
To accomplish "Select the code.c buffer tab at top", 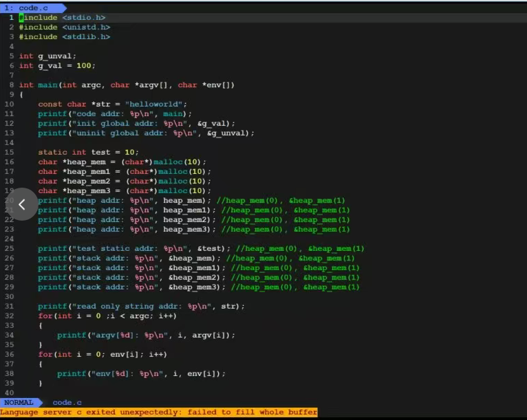I will [33, 8].
